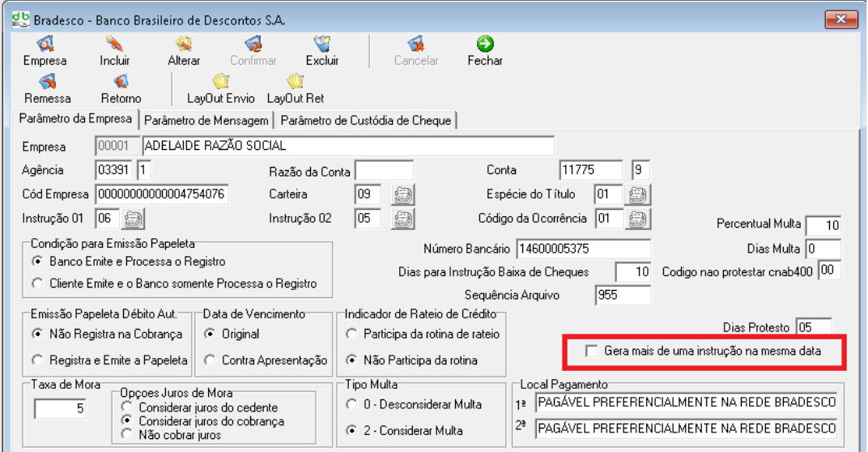Click the disabled Confirmar icon
Viewport: 868px width, 452px height.
253,44
